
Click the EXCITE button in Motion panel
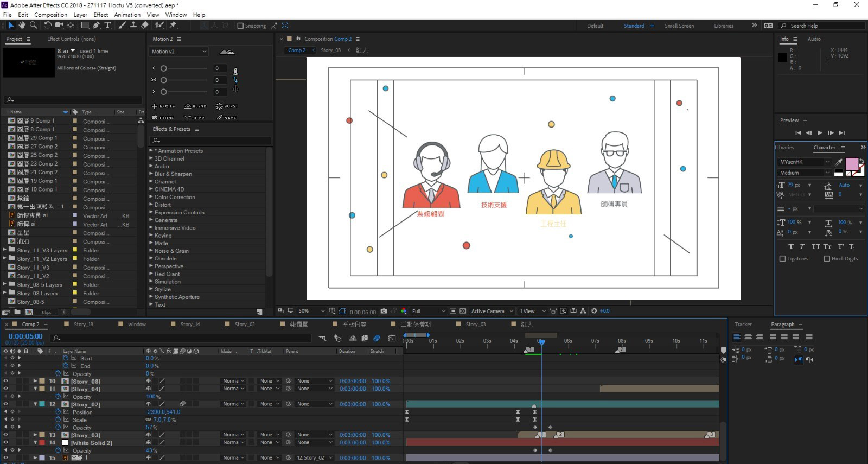[163, 106]
